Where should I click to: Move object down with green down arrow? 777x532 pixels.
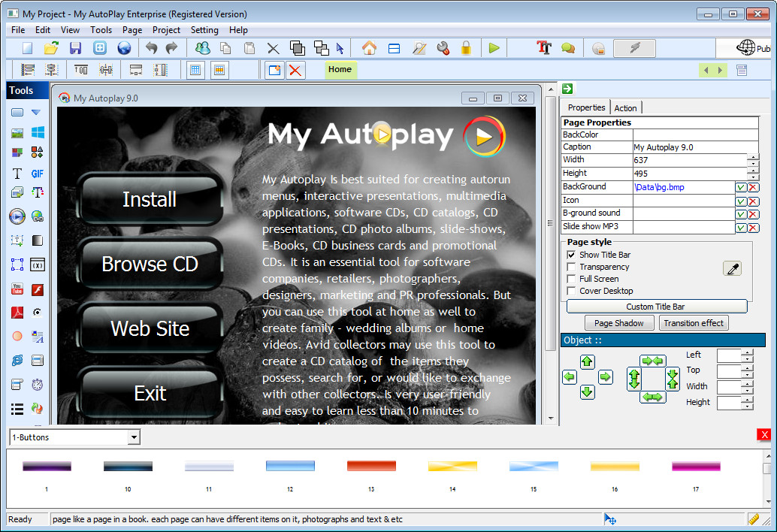coord(587,392)
